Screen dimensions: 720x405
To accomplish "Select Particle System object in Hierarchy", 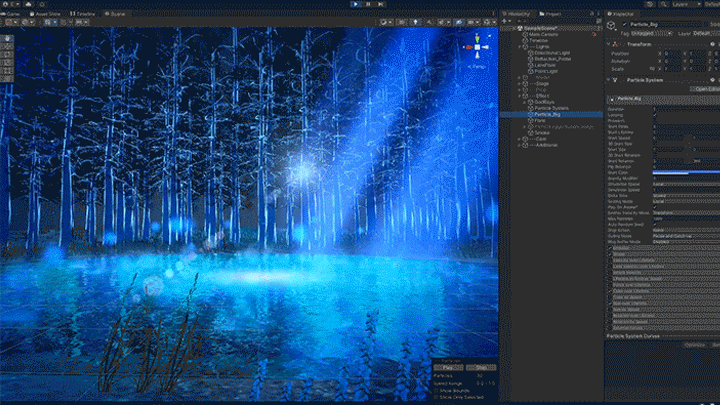I will click(551, 108).
